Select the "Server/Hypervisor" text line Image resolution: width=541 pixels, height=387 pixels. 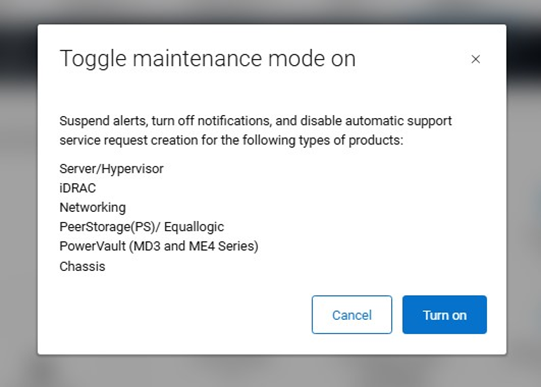pyautogui.click(x=111, y=169)
